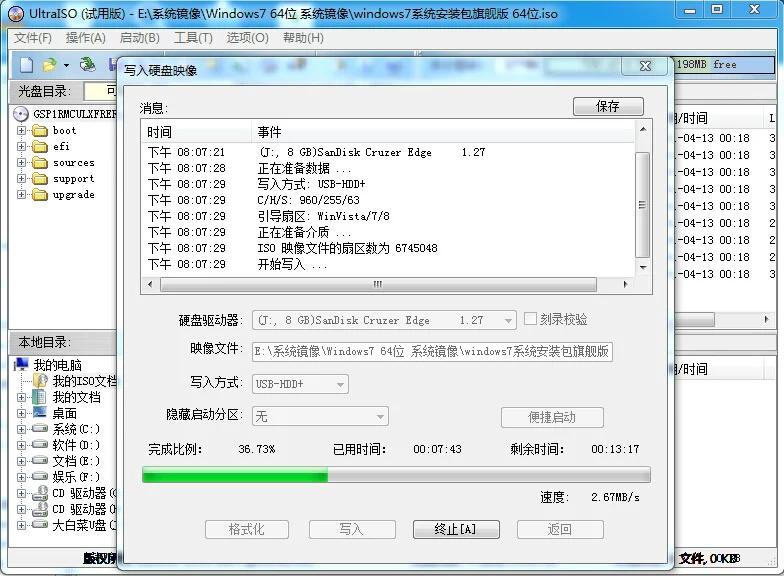Click the message log scroll-right arrow
784x576 pixels.
pos(625,284)
